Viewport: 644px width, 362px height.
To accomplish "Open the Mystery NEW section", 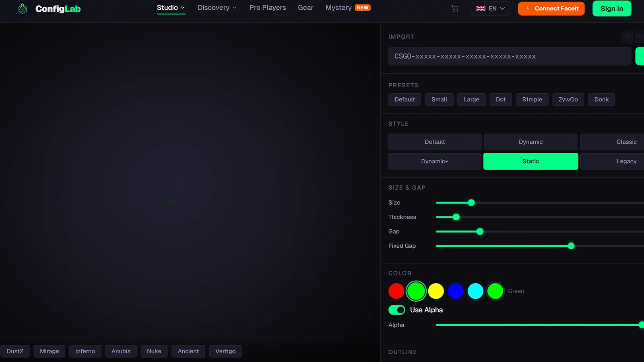I will pyautogui.click(x=348, y=8).
